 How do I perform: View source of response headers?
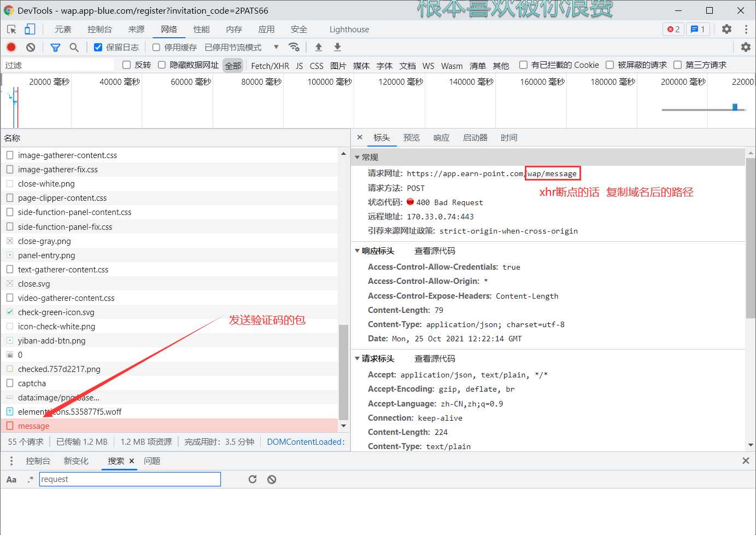435,251
